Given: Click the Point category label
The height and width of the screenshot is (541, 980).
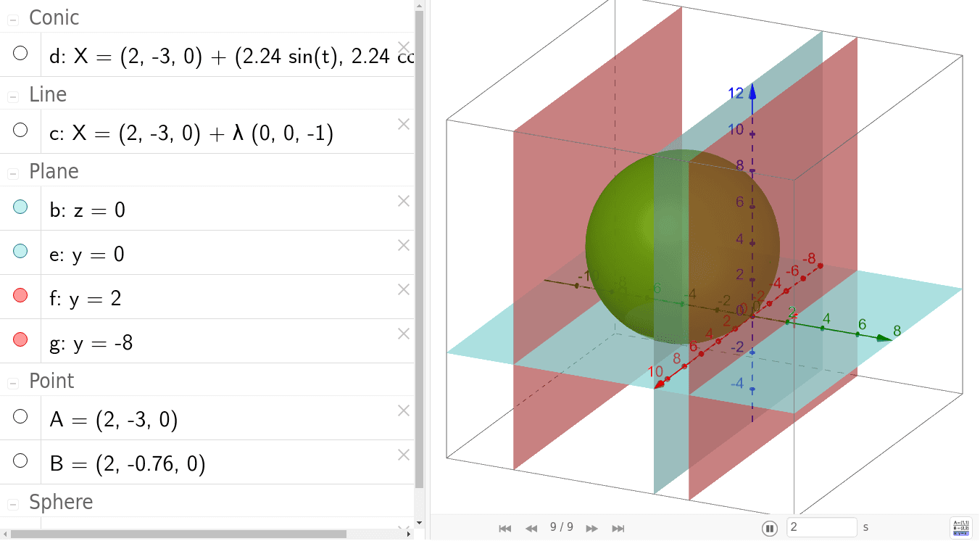Looking at the screenshot, I should 51,381.
